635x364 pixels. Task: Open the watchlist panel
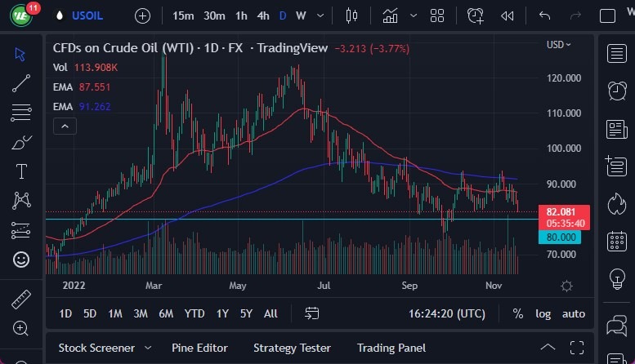pos(617,54)
